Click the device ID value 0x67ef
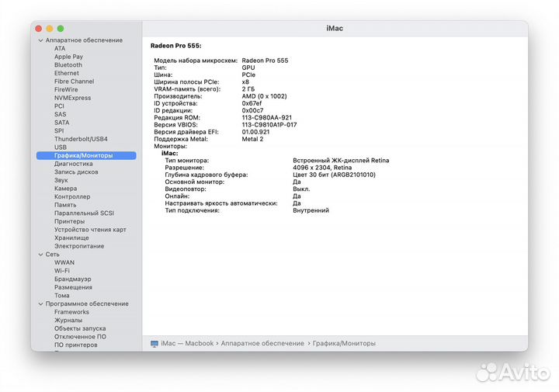Viewport: 559px width, 392px height. (x=252, y=103)
